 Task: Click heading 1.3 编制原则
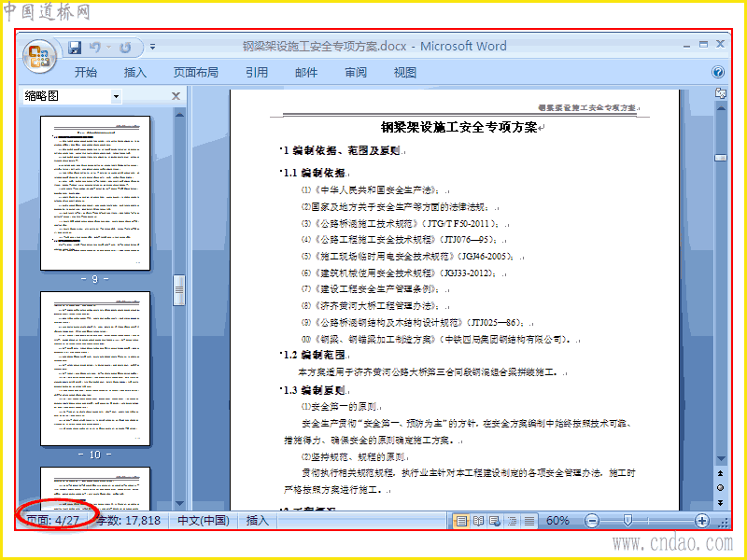315,390
